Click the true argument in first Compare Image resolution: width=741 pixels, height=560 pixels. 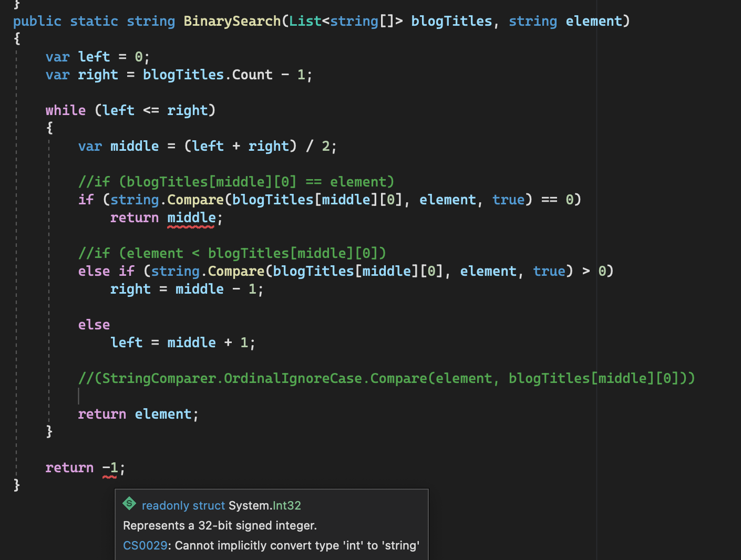[508, 199]
